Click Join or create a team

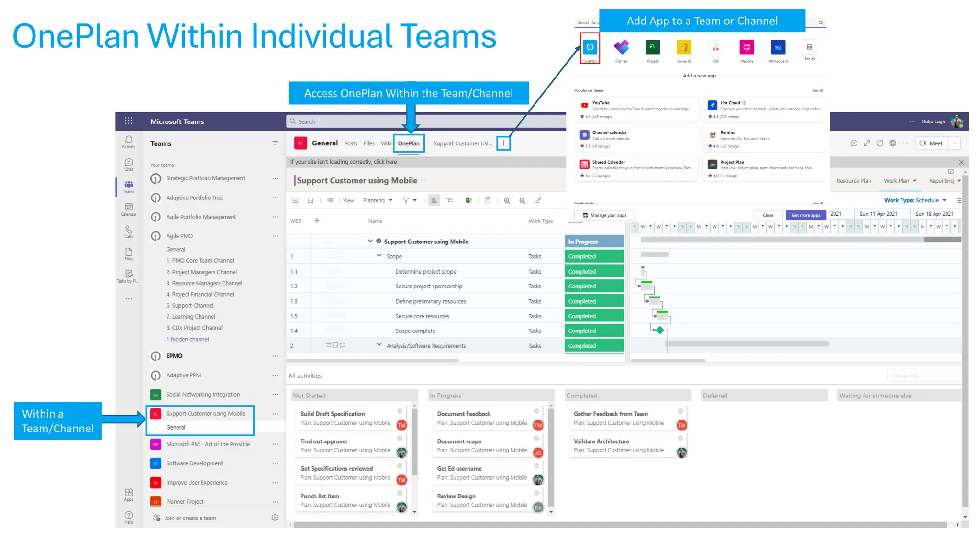tap(190, 518)
